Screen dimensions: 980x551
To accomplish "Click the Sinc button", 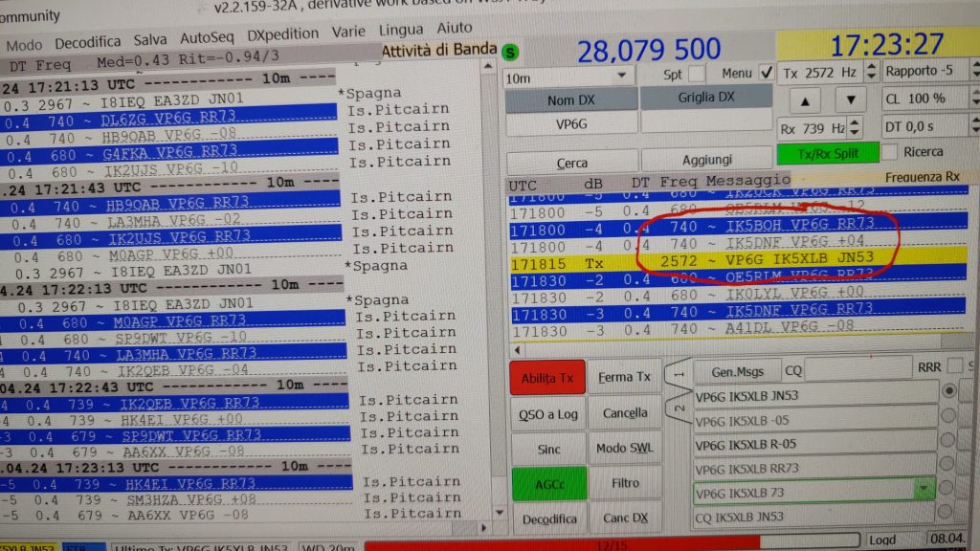I will [548, 449].
